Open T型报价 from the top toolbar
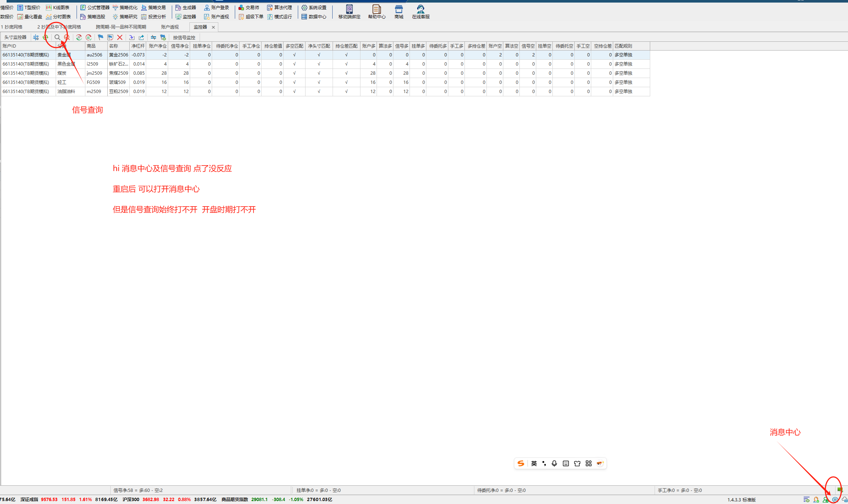 coord(29,7)
